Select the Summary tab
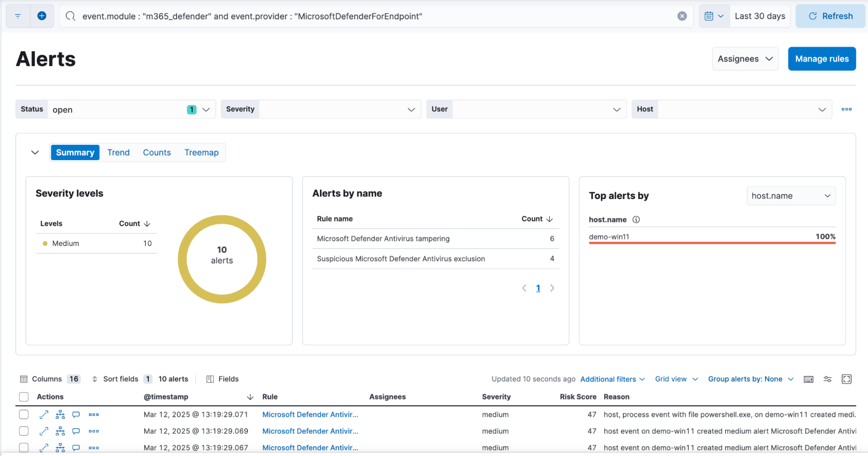 (75, 152)
